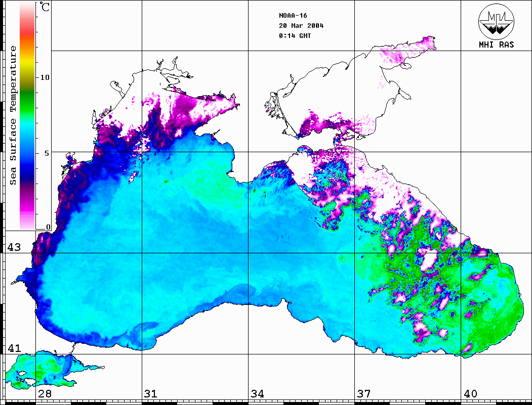Click the 'NOAA-16' satellite label
Viewport: 532px width, 405px height.
pos(293,16)
